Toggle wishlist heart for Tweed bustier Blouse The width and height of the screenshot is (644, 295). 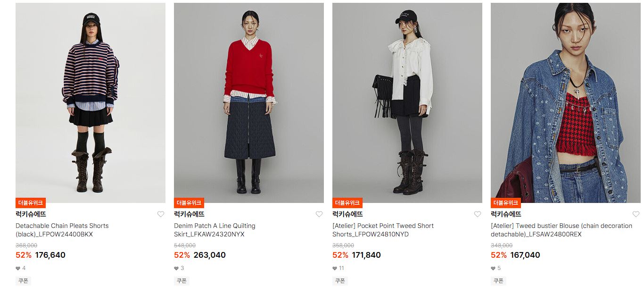(x=636, y=214)
